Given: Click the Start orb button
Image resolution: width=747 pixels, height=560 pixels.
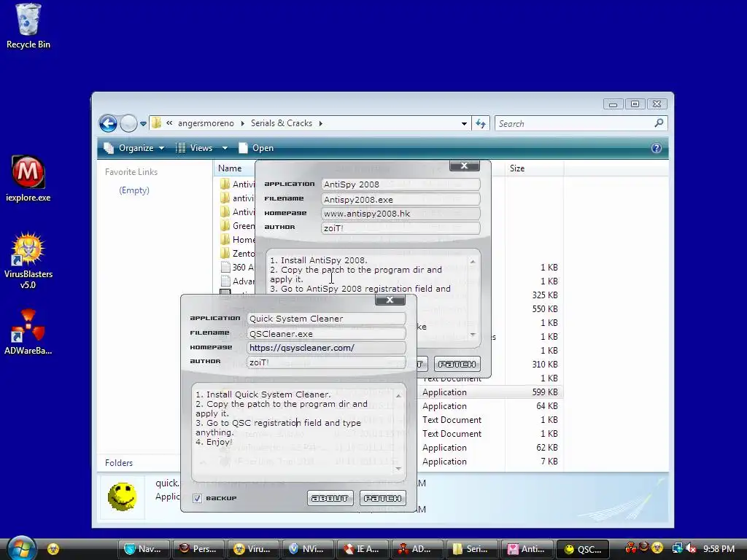Looking at the screenshot, I should click(21, 548).
